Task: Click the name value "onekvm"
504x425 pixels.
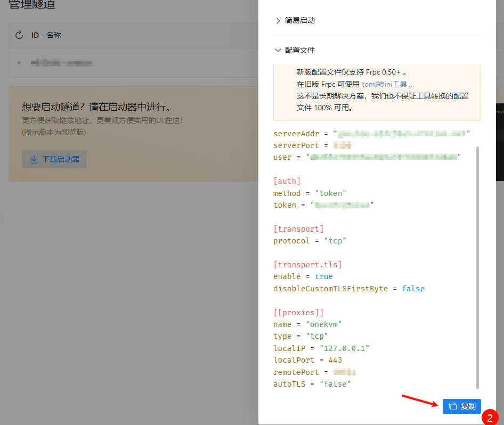Action: click(323, 324)
